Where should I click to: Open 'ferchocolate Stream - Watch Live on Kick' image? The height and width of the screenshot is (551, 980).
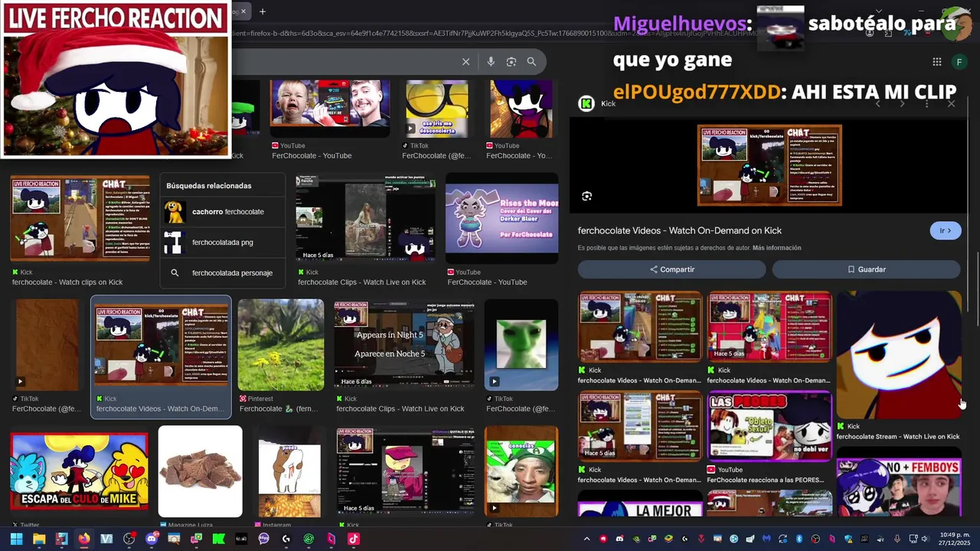(x=899, y=354)
